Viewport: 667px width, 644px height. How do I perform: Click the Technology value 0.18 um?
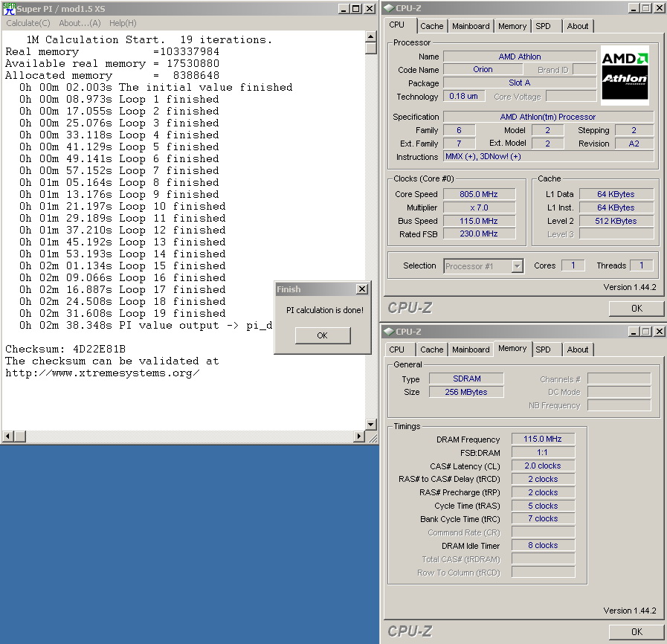[x=464, y=97]
